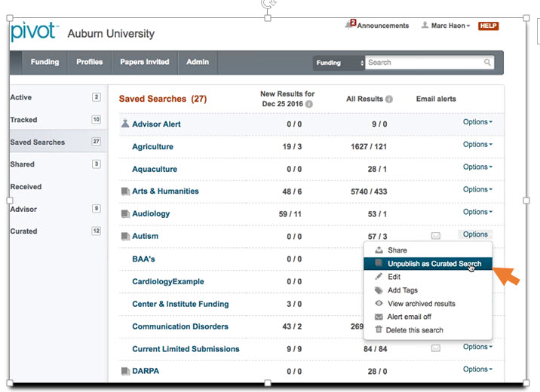Open the Tracked section in sidebar
The width and height of the screenshot is (540, 392).
click(24, 120)
